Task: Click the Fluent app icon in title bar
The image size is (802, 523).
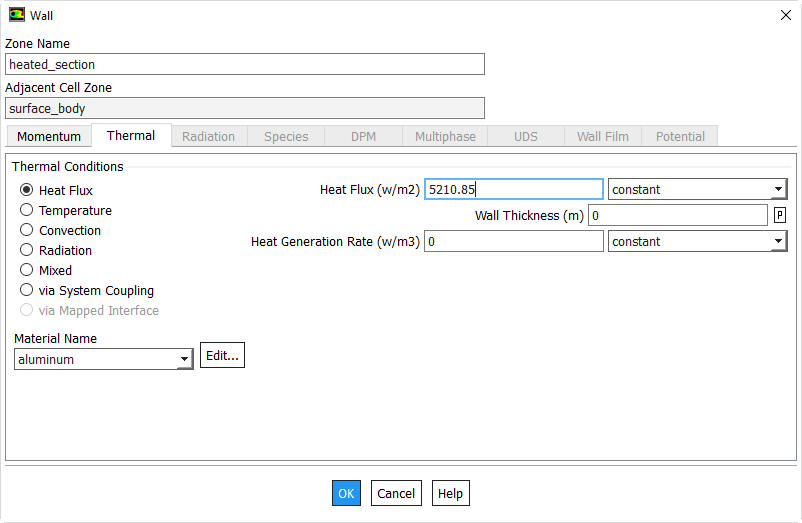Action: 16,15
